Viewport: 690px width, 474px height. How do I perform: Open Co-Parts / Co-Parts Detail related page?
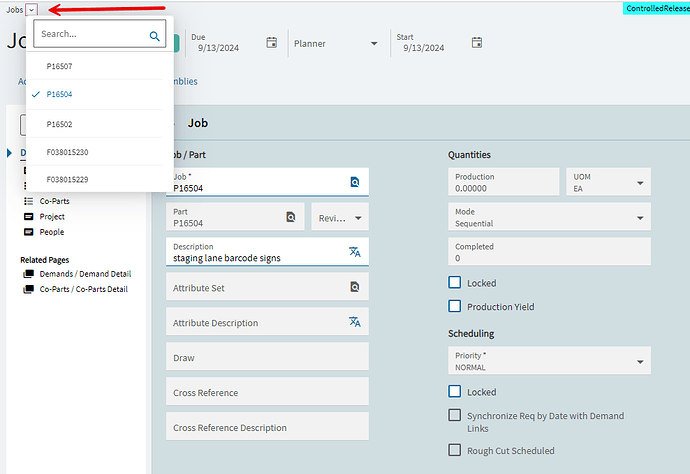(84, 289)
